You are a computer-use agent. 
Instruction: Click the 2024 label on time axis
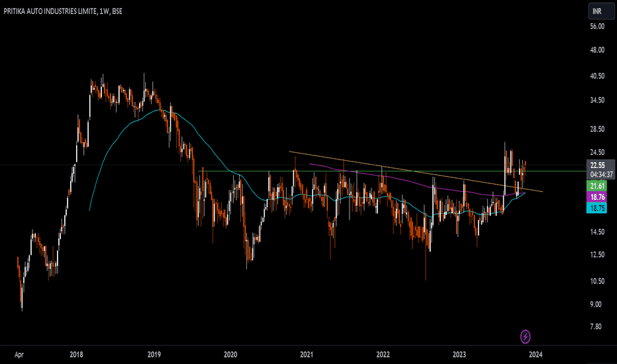tap(536, 355)
